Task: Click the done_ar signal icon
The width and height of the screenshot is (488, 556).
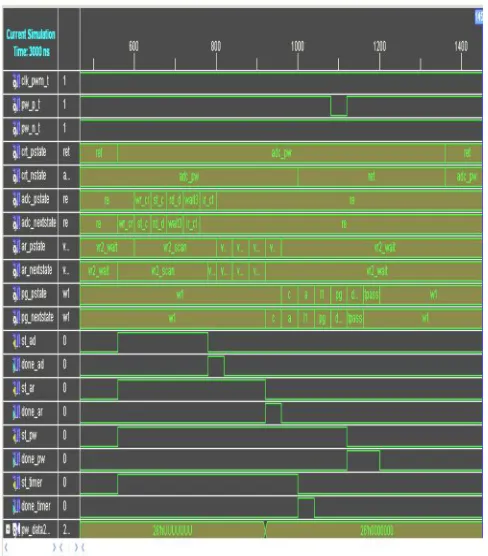Action: point(16,412)
